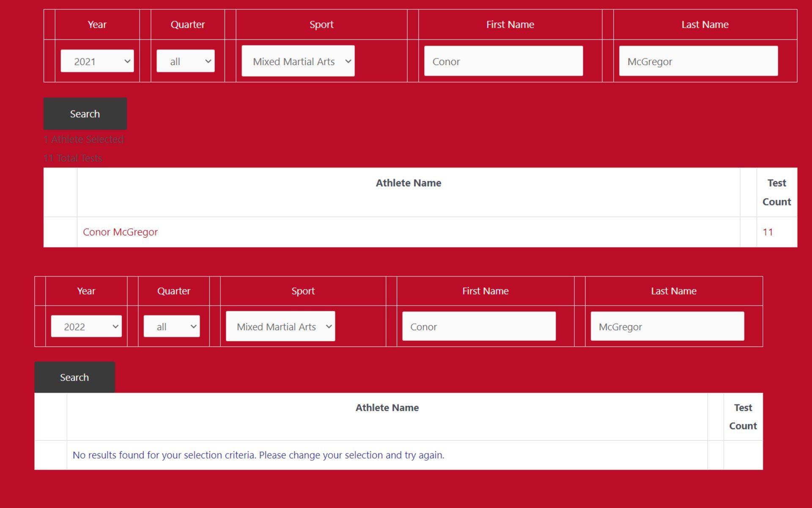The image size is (812, 508).
Task: Click the Test Count column header 2021
Action: (x=776, y=192)
